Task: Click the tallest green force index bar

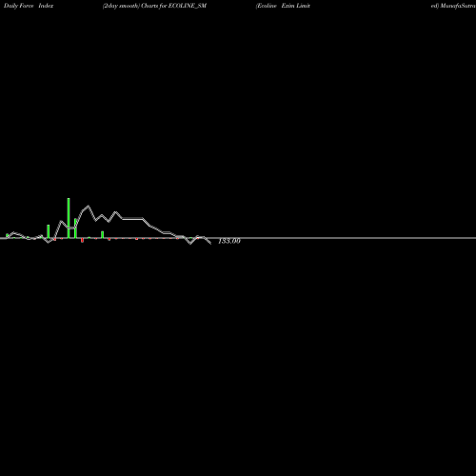Action: 69,218
